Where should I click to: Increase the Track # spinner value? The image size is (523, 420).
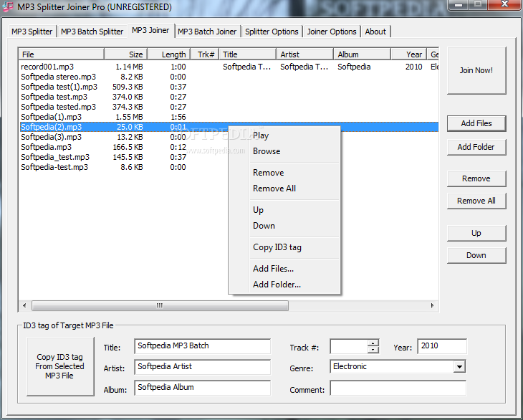pyautogui.click(x=373, y=343)
